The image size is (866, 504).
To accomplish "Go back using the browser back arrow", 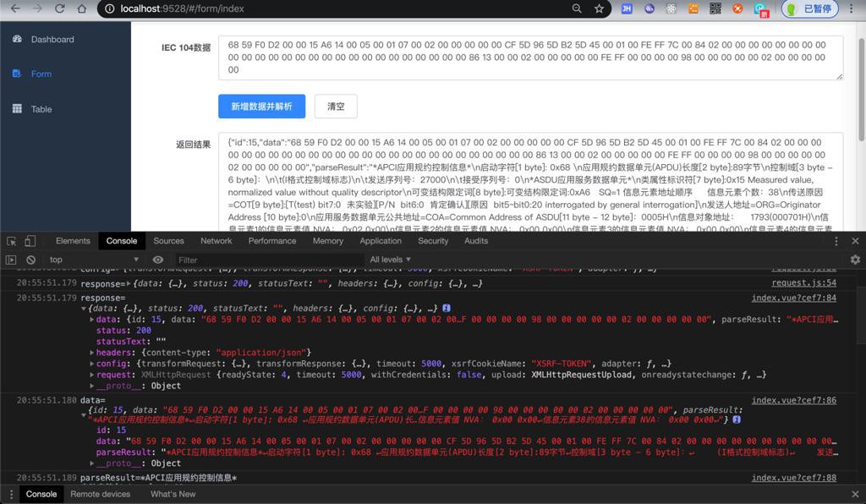I will click(15, 8).
